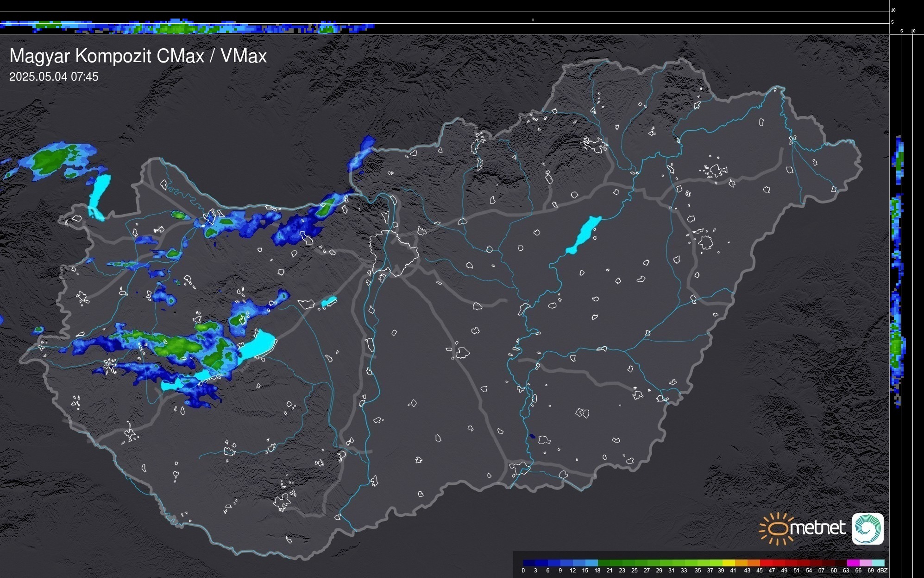The image size is (924, 578).
Task: Select the magenta 63 dBZ swatch
Action: click(852, 563)
